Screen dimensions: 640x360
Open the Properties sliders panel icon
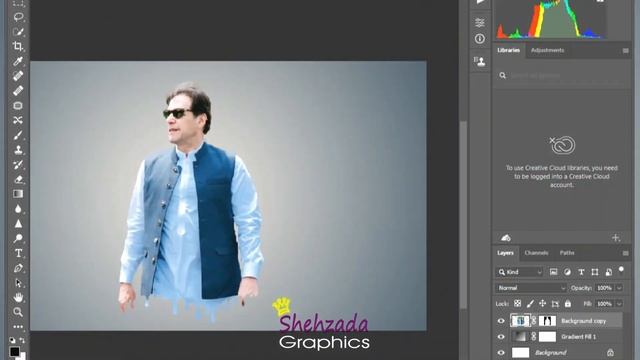coord(480,22)
